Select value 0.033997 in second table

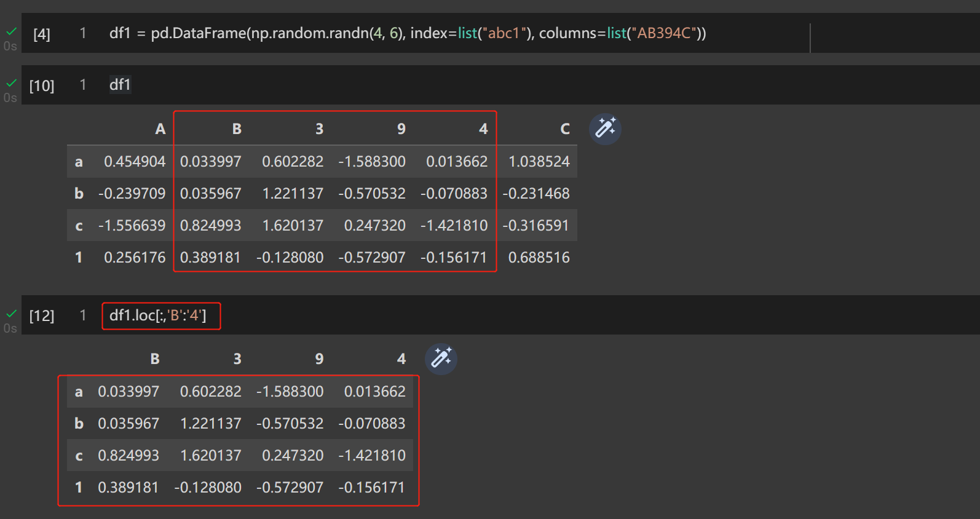point(128,392)
